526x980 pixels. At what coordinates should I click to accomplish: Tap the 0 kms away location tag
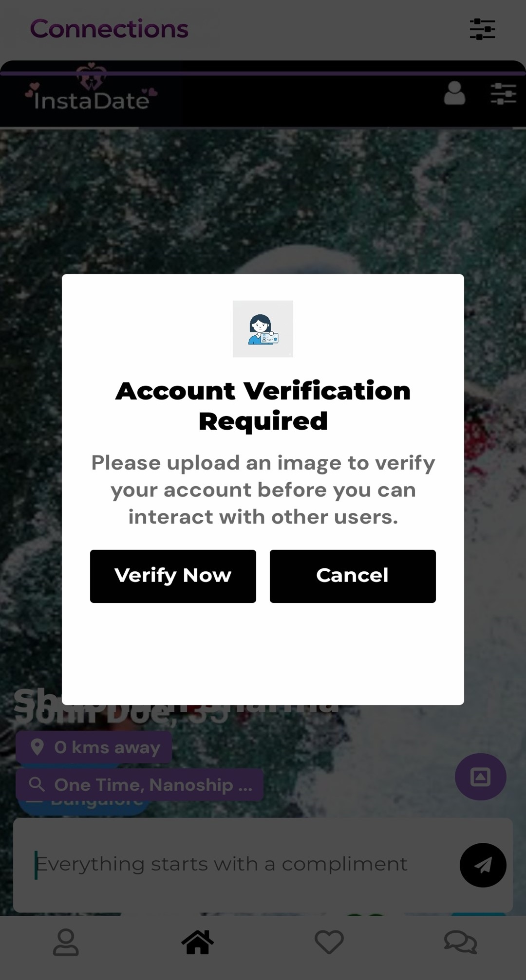tap(94, 747)
